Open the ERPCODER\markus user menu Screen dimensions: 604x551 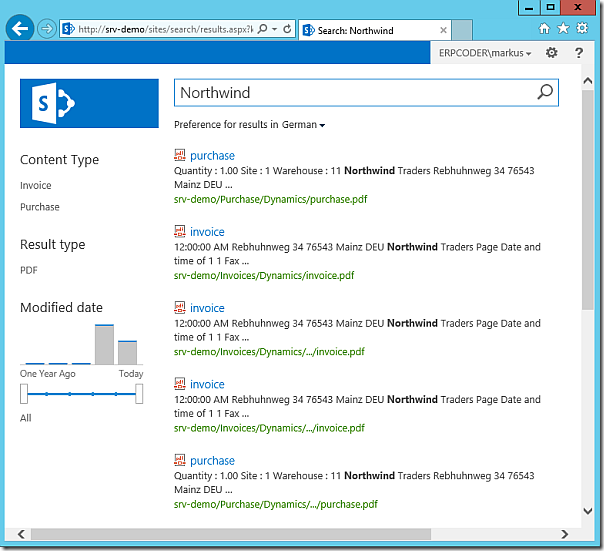[485, 53]
